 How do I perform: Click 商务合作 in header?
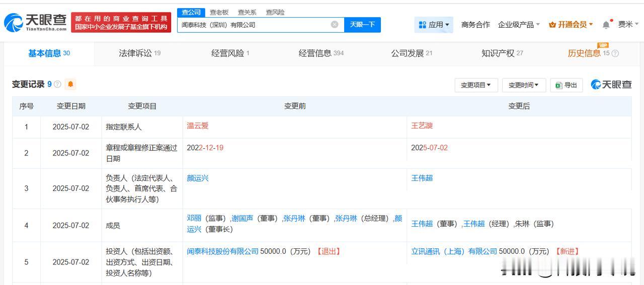[x=475, y=25]
